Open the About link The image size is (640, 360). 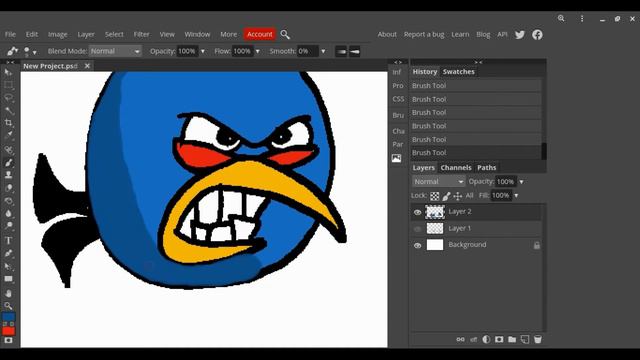coord(387,35)
